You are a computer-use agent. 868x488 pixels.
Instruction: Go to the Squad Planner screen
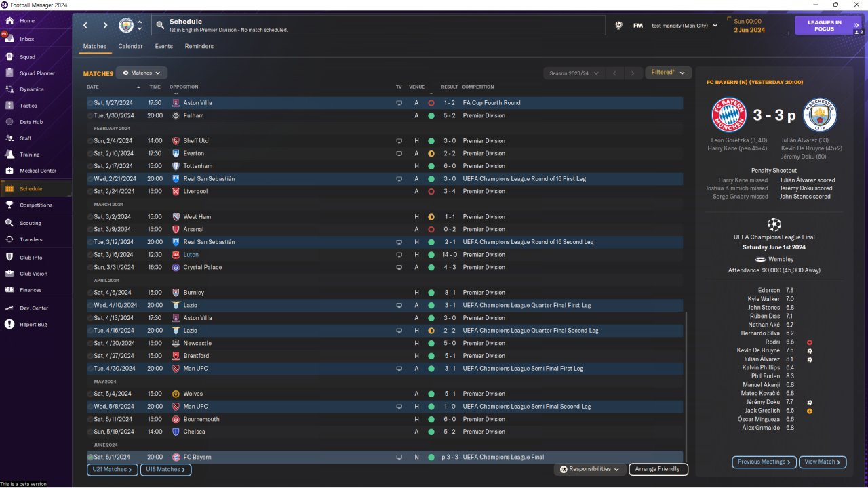[x=36, y=73]
